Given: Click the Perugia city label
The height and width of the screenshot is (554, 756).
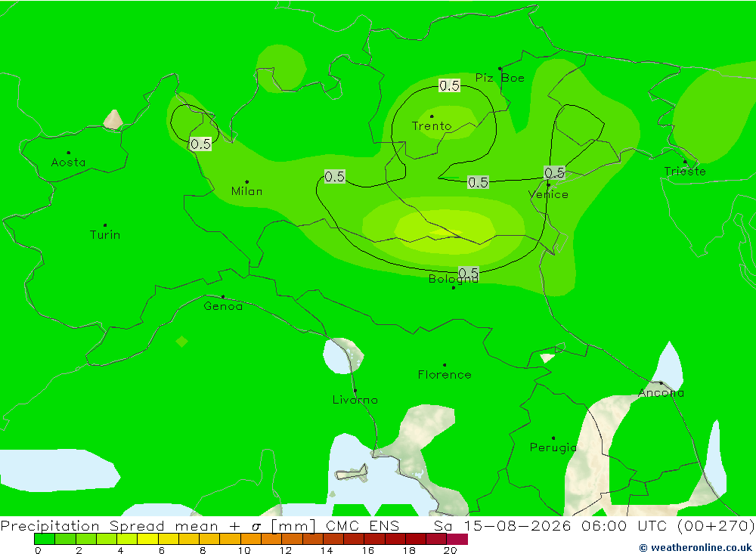Looking at the screenshot, I should coord(553,448).
